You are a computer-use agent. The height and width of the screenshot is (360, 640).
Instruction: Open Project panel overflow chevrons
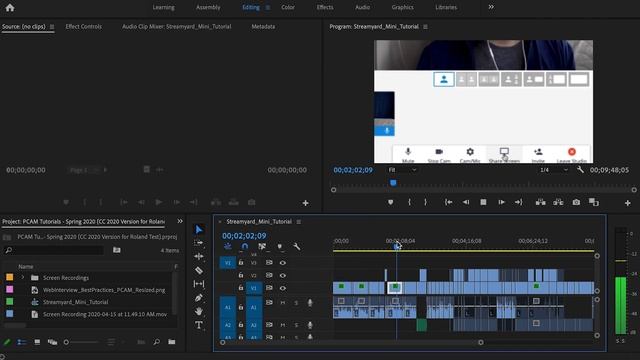coord(180,221)
